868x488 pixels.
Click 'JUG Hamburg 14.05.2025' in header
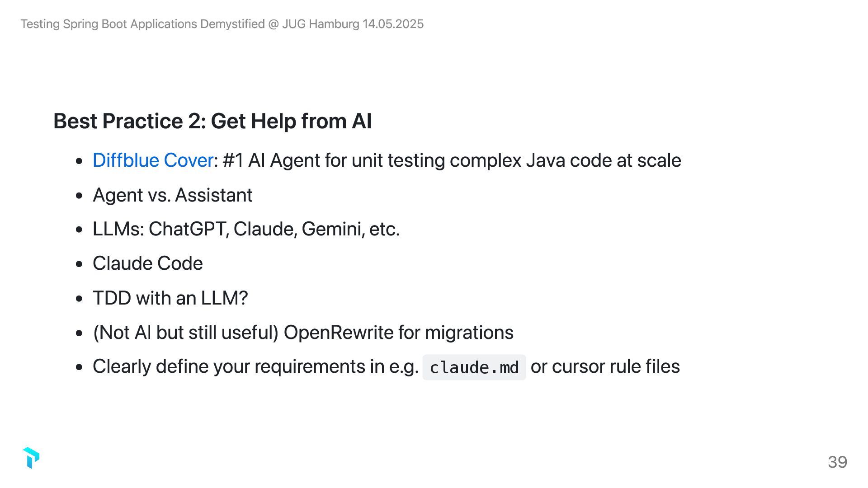tap(353, 24)
